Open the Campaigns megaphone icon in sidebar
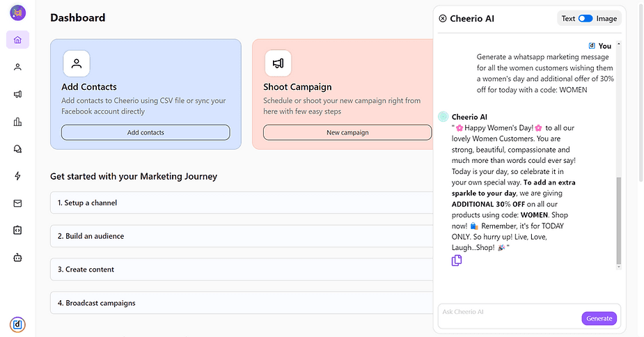 (17, 94)
